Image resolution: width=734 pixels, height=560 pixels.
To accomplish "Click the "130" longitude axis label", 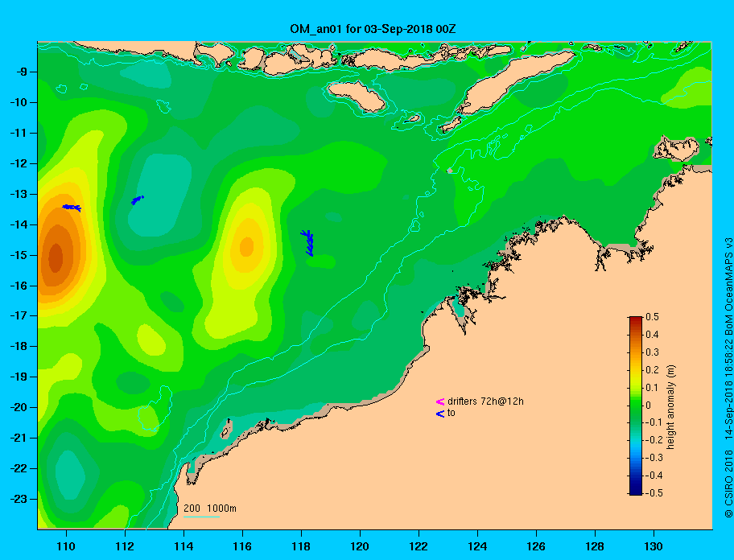I will (x=654, y=546).
